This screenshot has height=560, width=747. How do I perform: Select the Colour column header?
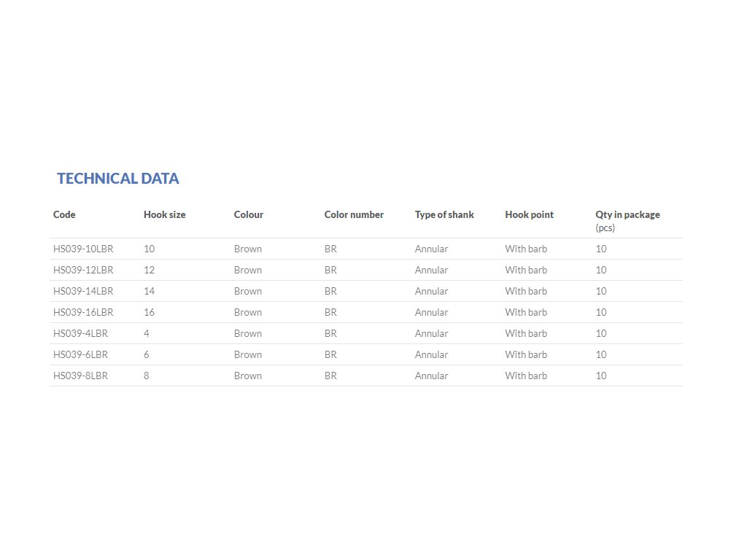coord(249,215)
